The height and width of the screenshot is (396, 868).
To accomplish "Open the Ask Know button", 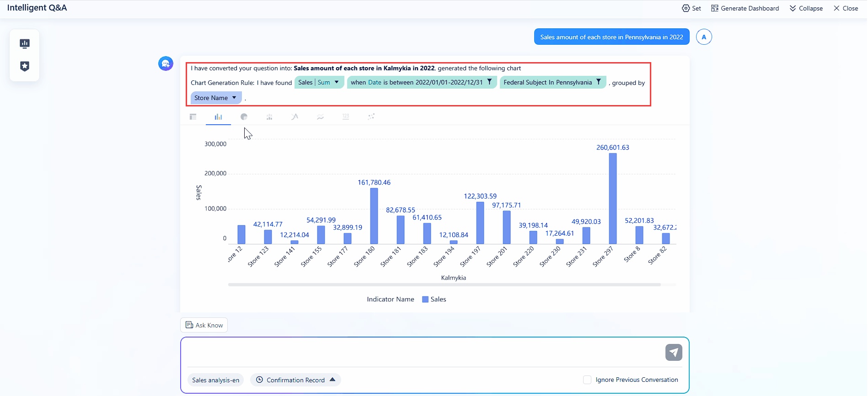I will click(x=204, y=325).
